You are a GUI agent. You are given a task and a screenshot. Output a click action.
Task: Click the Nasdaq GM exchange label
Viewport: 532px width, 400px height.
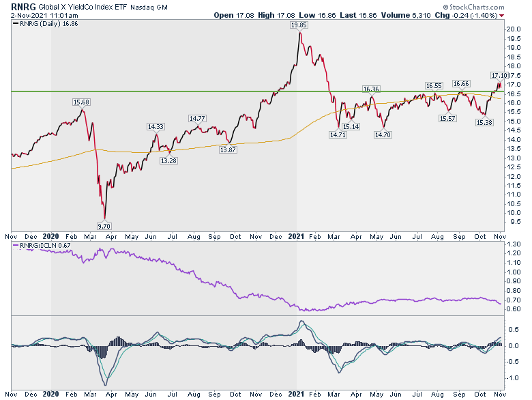pos(149,7)
